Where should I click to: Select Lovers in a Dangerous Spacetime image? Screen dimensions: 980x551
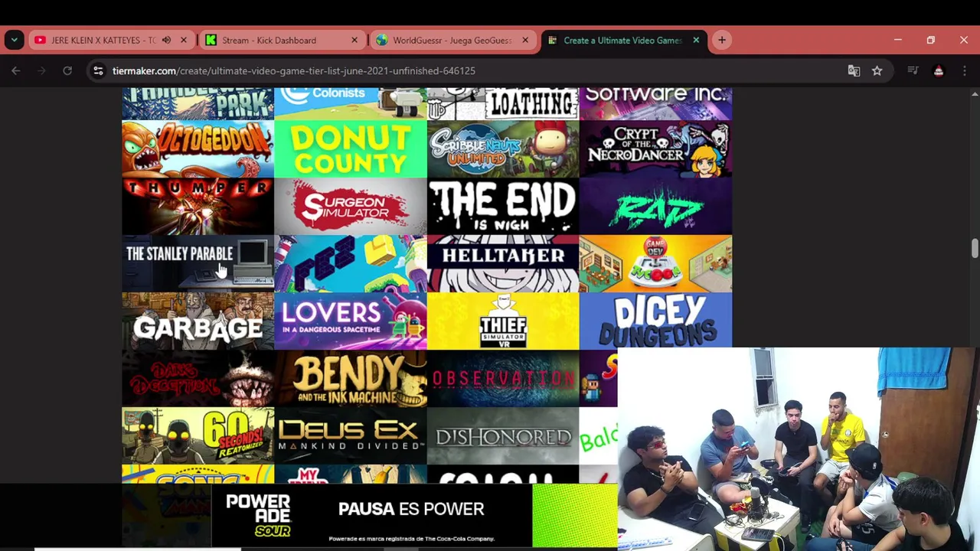click(x=350, y=321)
